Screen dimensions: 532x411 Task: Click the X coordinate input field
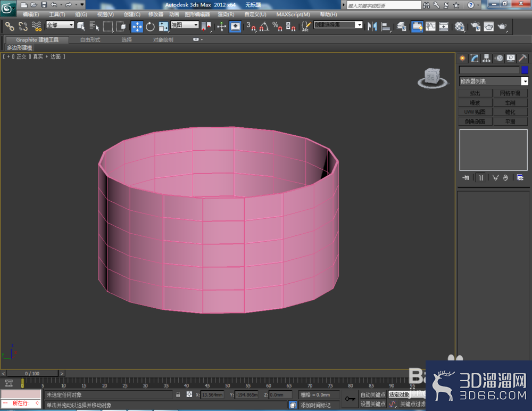click(x=212, y=394)
